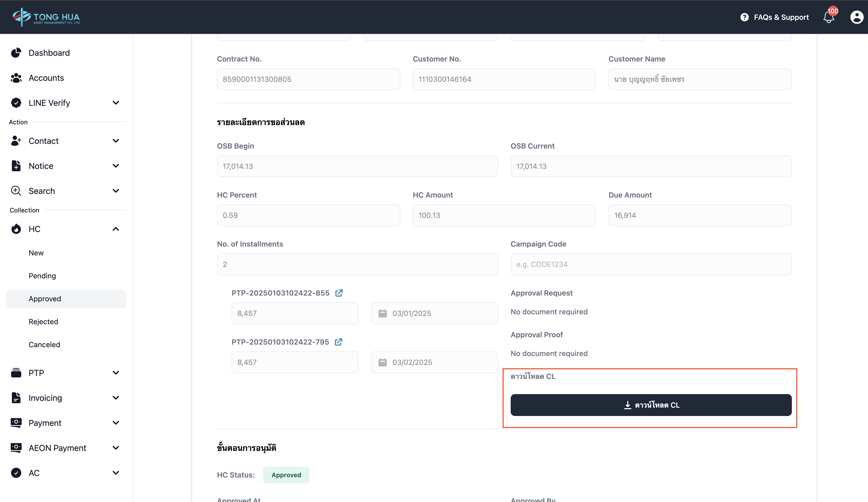
Task: Click the Contact person-plus icon
Action: coord(16,140)
